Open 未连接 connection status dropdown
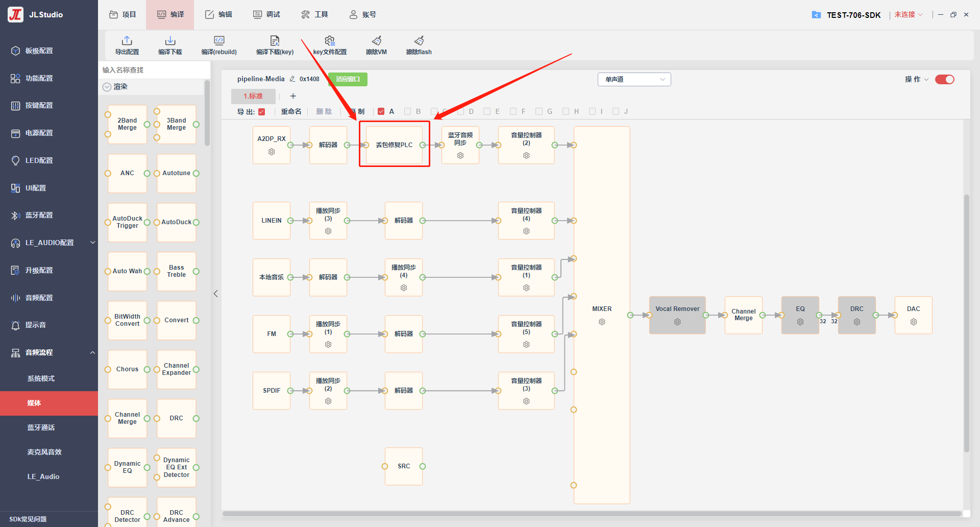980x527 pixels. (908, 15)
